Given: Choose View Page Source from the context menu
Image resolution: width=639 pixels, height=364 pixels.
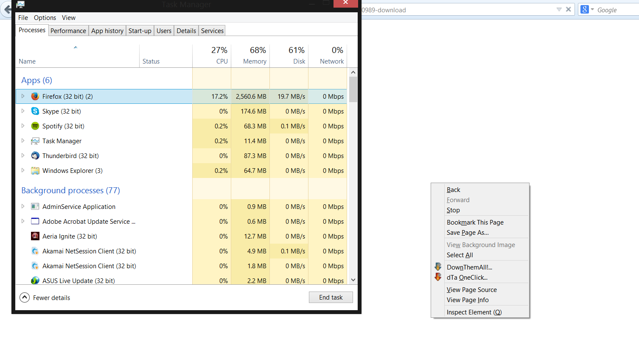Looking at the screenshot, I should click(x=471, y=290).
